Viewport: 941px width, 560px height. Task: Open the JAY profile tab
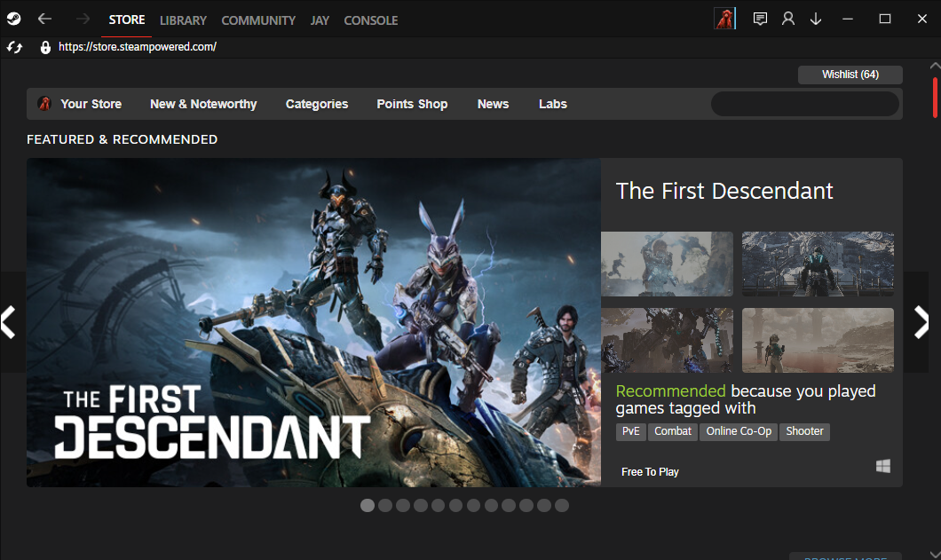click(320, 20)
